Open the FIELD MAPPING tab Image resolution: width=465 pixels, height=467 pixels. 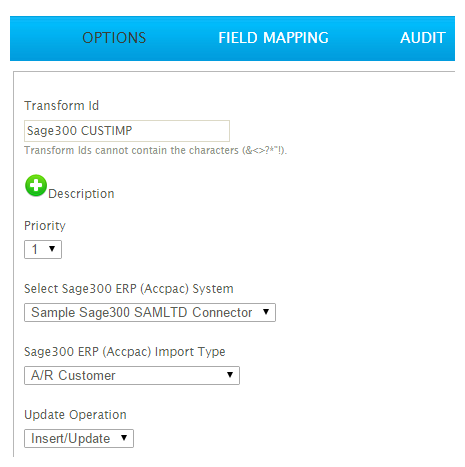pos(273,38)
